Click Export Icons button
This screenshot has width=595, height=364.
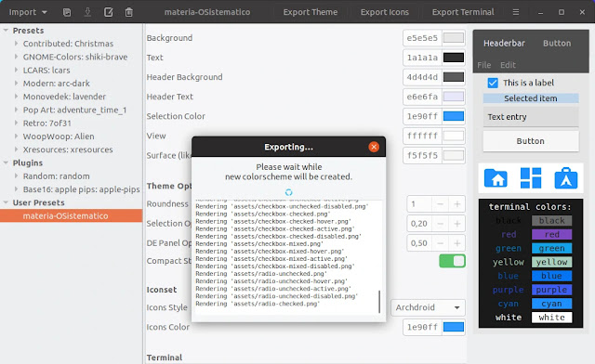click(x=384, y=12)
